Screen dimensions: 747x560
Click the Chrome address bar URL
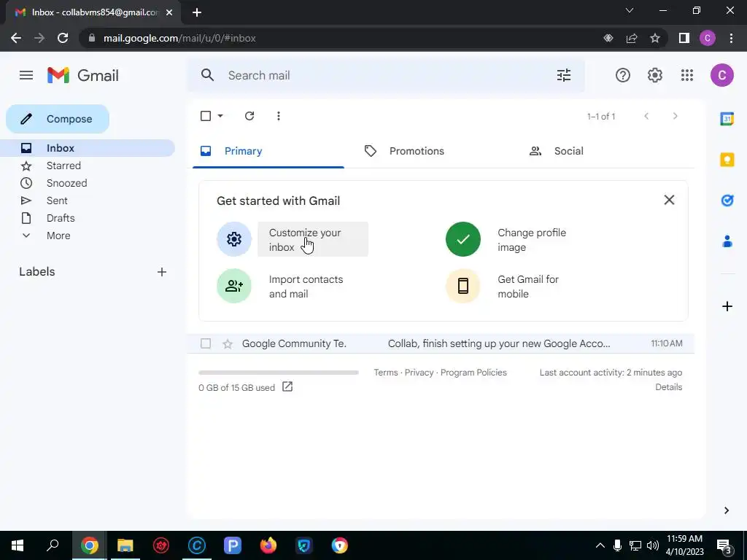coord(179,38)
